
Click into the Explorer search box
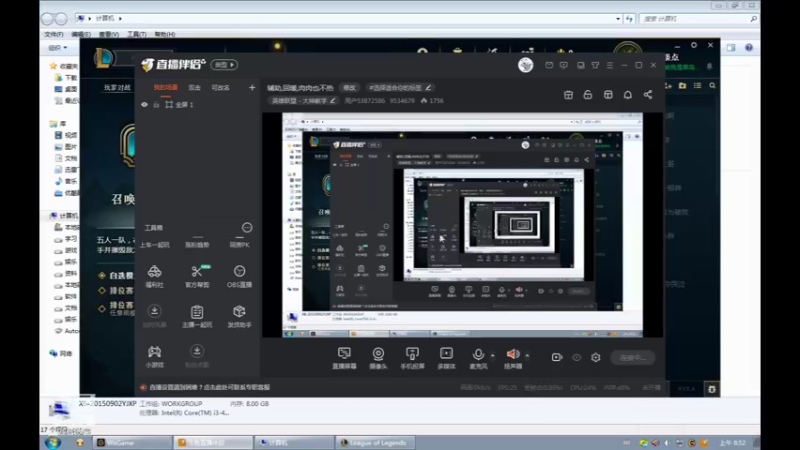[x=697, y=18]
